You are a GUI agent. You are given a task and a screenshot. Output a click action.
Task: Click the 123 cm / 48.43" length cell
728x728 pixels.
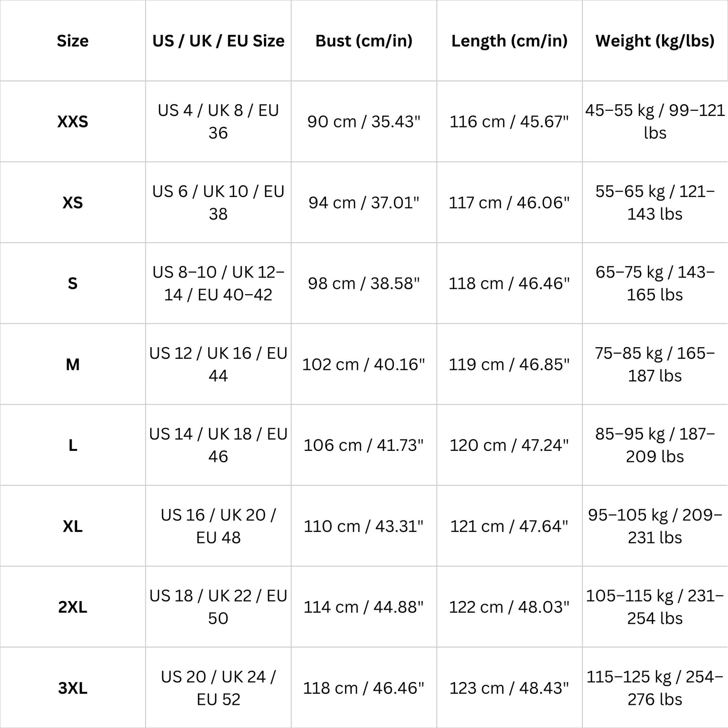click(509, 688)
